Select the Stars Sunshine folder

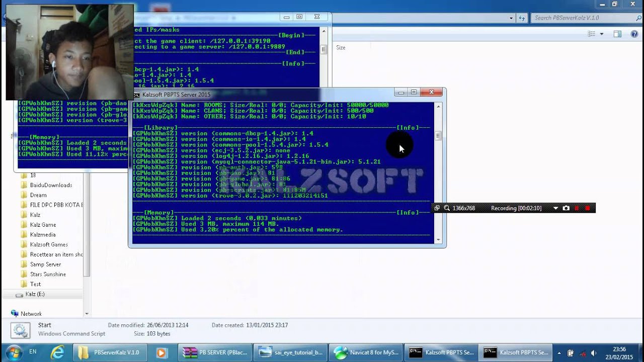click(48, 275)
